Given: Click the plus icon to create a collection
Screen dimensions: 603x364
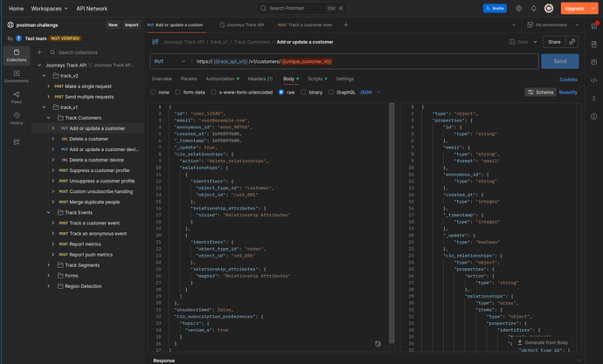Looking at the screenshot, I should point(39,52).
